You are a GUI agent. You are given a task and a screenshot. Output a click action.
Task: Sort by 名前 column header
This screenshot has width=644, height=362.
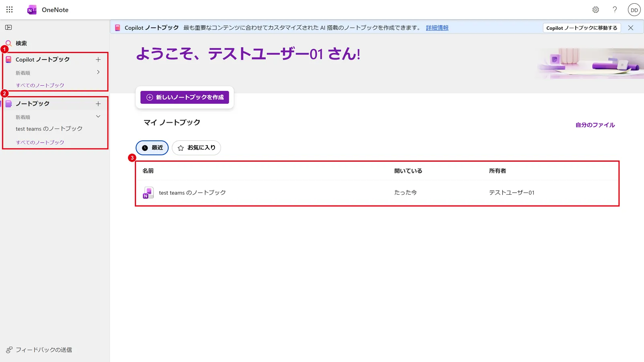[148, 171]
